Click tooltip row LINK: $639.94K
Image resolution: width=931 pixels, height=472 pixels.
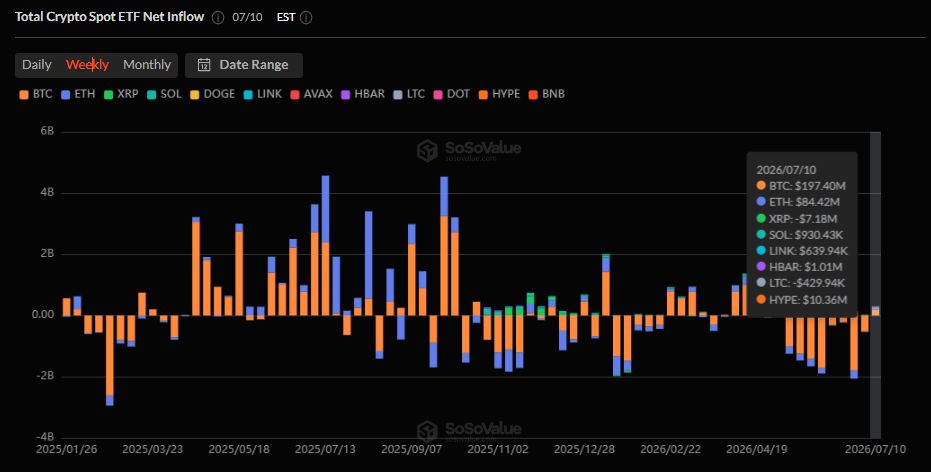pyautogui.click(x=802, y=251)
